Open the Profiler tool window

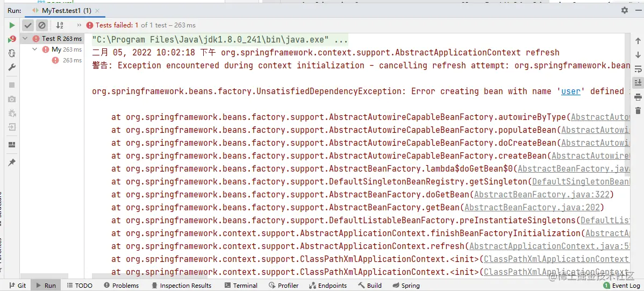tap(283, 285)
